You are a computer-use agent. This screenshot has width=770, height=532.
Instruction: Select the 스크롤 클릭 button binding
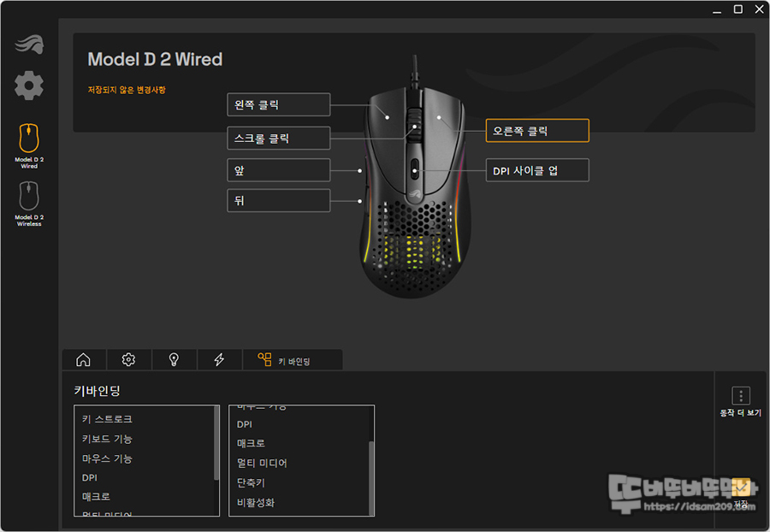(278, 139)
